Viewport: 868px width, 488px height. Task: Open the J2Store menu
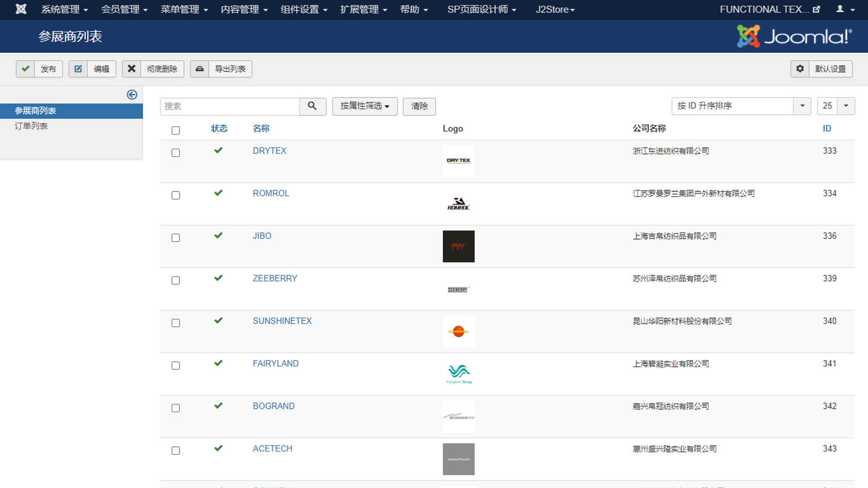[x=555, y=9]
